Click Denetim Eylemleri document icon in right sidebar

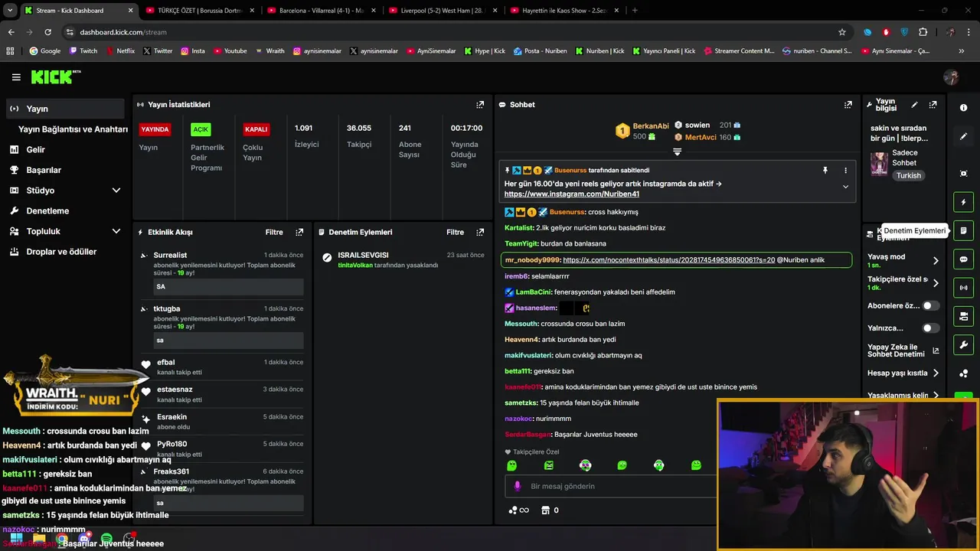coord(963,230)
